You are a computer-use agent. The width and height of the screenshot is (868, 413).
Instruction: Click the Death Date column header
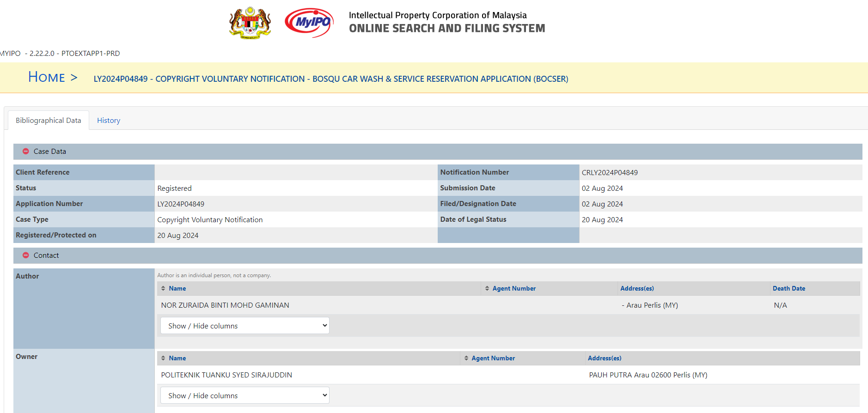[789, 288]
